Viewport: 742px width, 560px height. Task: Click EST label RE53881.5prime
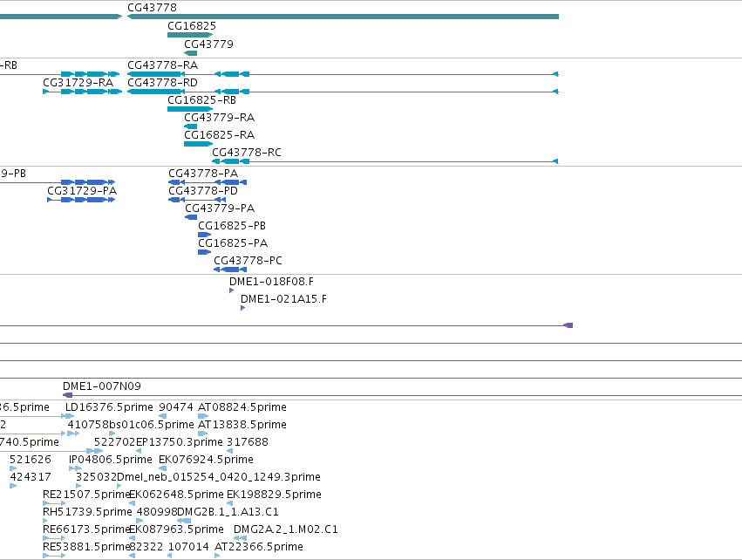coord(85,547)
